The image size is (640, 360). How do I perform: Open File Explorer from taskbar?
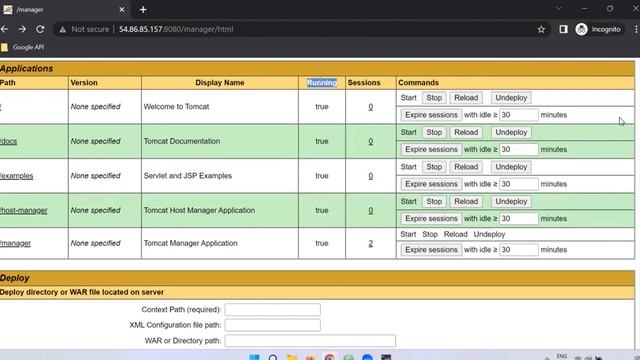pyautogui.click(x=292, y=358)
